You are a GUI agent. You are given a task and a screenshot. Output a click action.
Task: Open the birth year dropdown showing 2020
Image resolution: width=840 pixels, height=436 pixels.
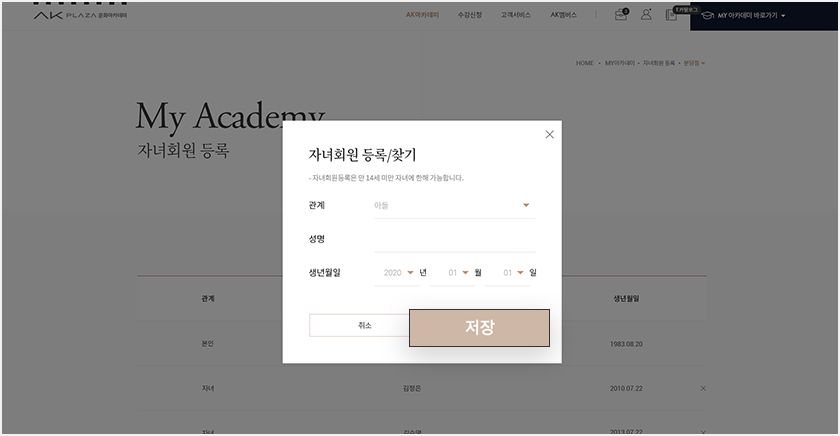pos(397,273)
